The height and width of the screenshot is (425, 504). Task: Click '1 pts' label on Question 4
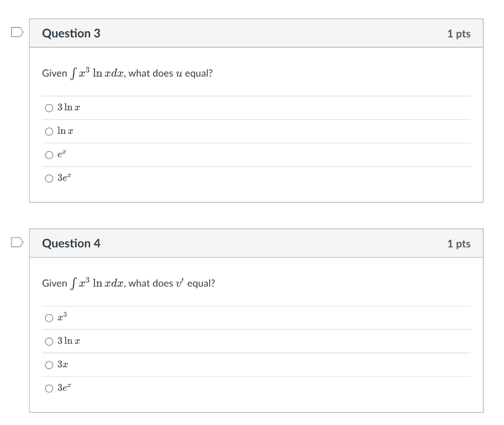pos(459,244)
